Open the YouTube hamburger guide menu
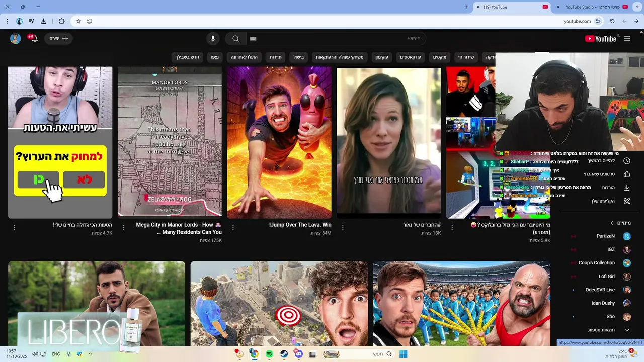644x362 pixels. click(x=627, y=39)
